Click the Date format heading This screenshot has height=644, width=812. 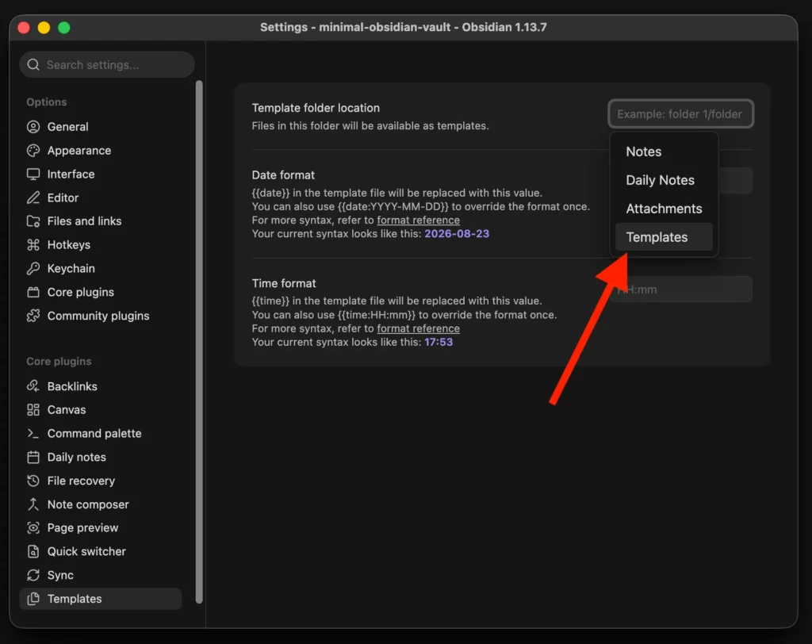click(283, 175)
